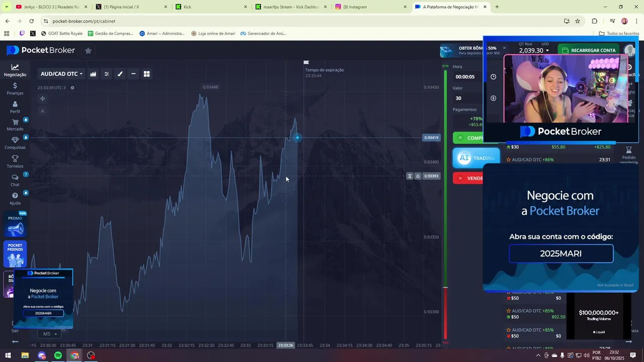The image size is (644, 362).
Task: Open the Chat sidebar section
Action: pyautogui.click(x=15, y=180)
